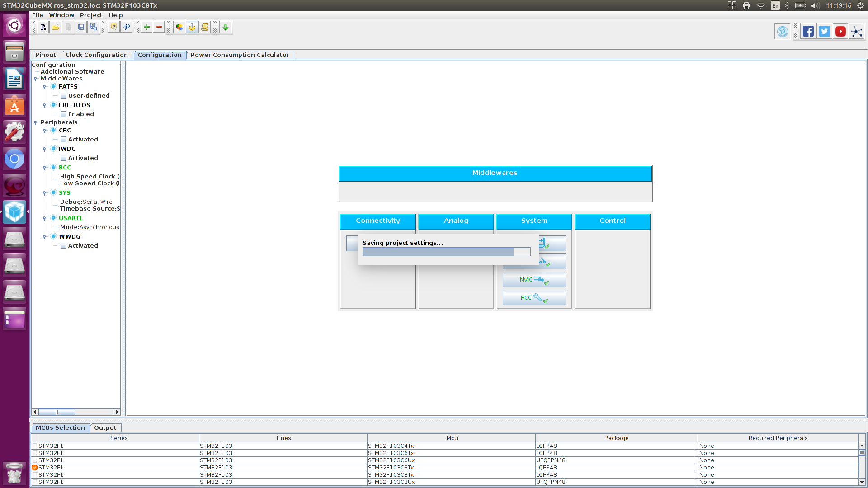
Task: Collapse the FREERTOS tree node
Action: pyautogui.click(x=44, y=105)
